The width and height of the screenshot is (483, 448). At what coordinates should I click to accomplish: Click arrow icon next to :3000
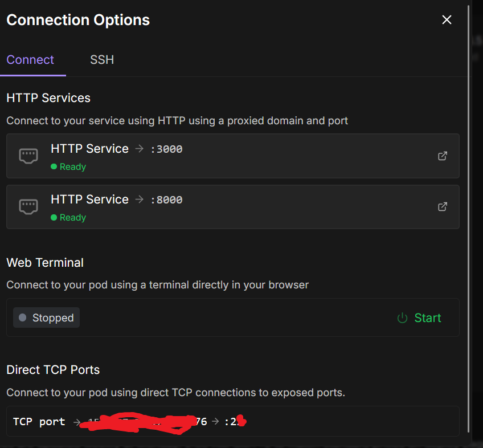pyautogui.click(x=140, y=149)
